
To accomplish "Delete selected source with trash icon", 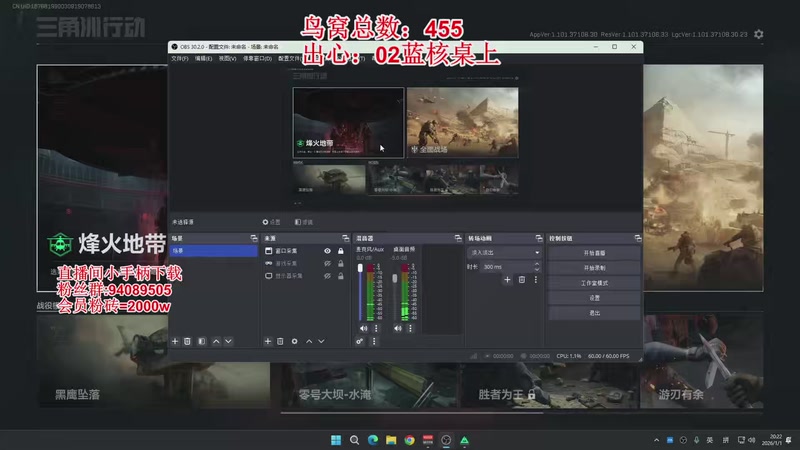I will 280,341.
